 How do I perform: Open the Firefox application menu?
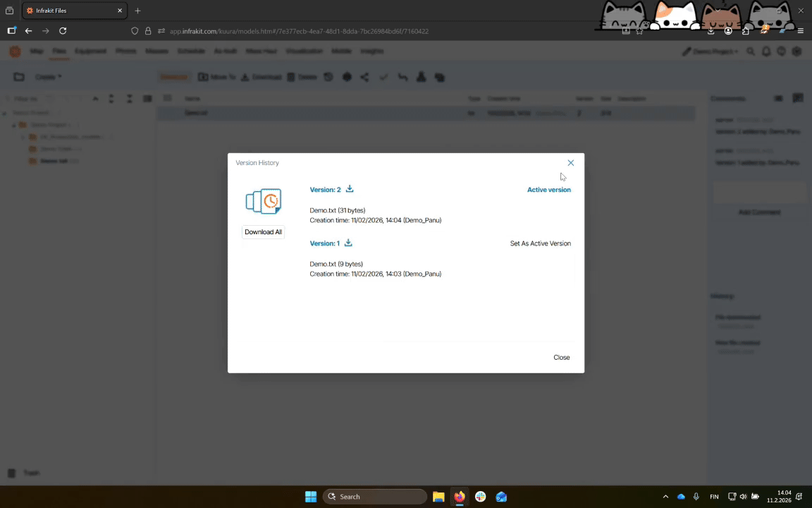pyautogui.click(x=800, y=31)
